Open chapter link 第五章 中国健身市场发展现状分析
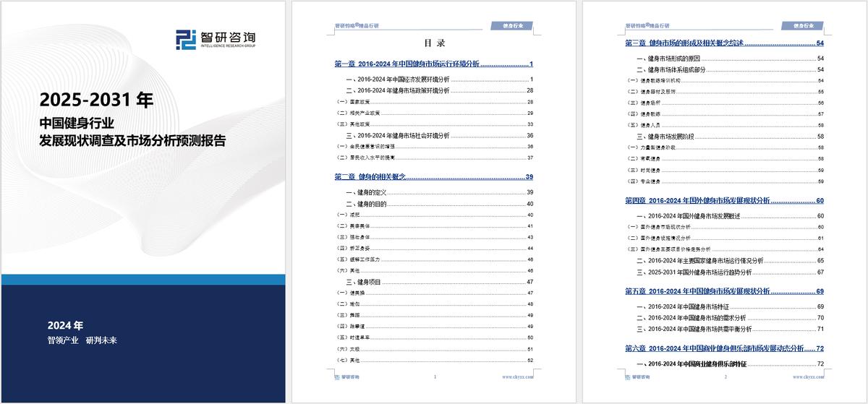Screen dimensions: 868x404 725,291
